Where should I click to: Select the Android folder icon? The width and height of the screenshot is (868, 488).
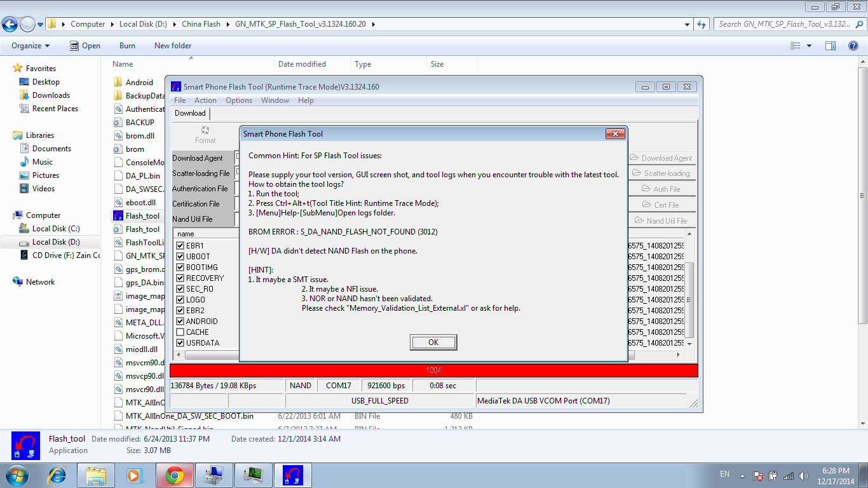click(x=118, y=83)
